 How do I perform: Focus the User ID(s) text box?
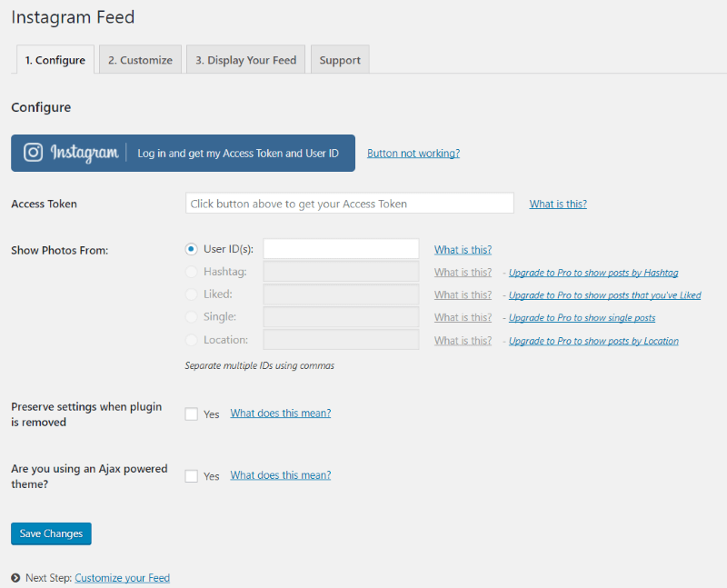coord(341,249)
